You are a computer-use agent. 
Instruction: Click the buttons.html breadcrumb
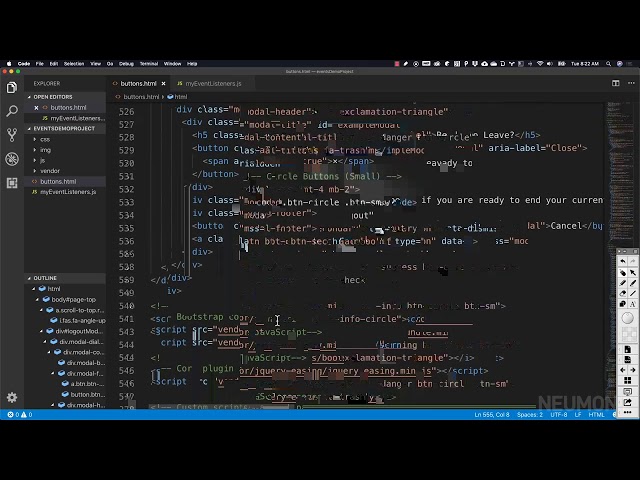click(141, 97)
